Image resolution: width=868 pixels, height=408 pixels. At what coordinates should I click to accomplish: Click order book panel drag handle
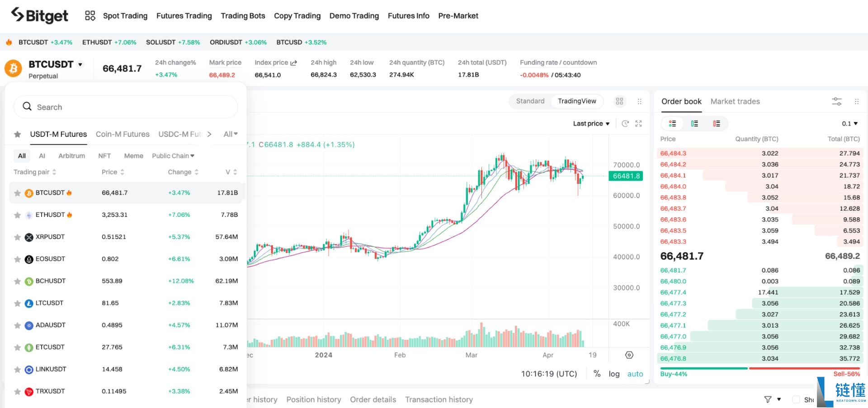(856, 101)
